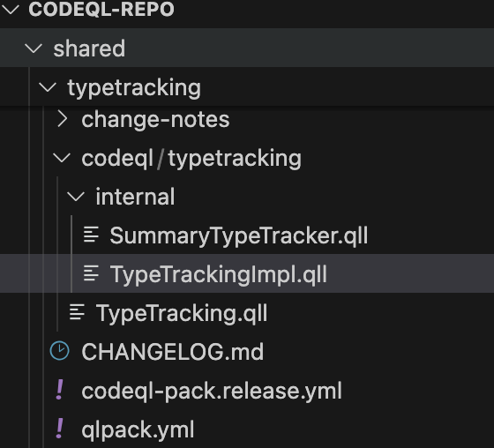Collapse the codeql/typetracking folder chevron
Image resolution: width=494 pixels, height=448 pixels.
62,158
